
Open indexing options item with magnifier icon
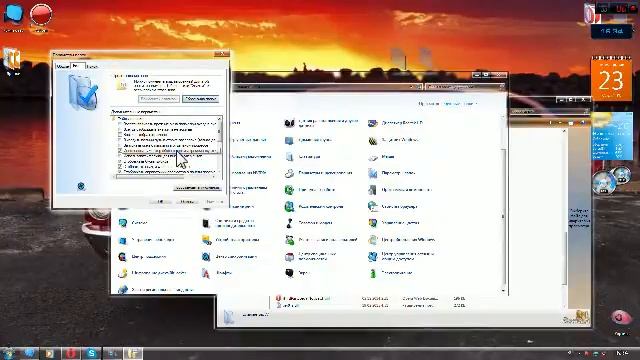click(318, 173)
